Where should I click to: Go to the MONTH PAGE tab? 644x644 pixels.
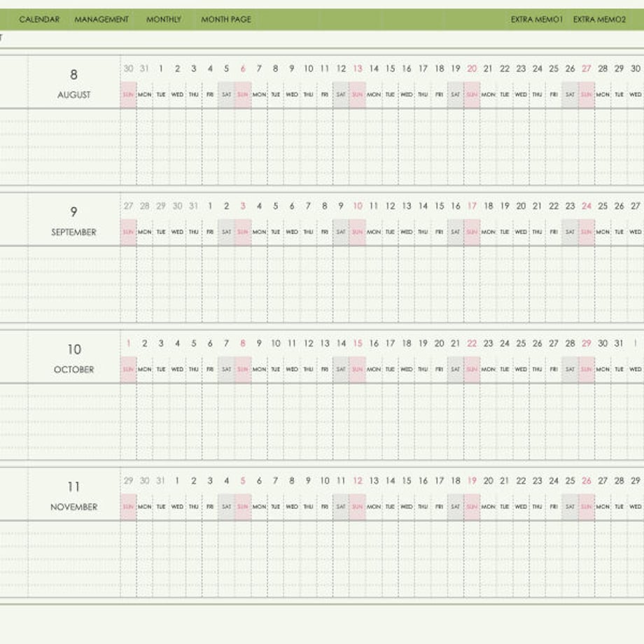[x=226, y=20]
